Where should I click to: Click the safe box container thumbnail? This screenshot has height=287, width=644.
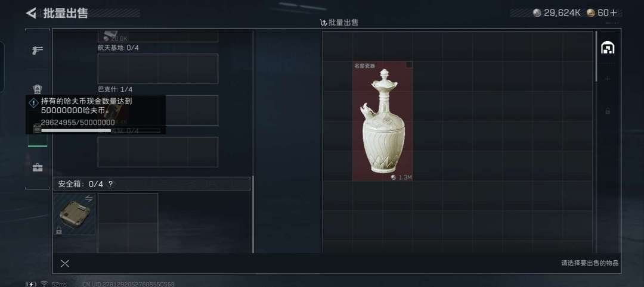pos(75,214)
